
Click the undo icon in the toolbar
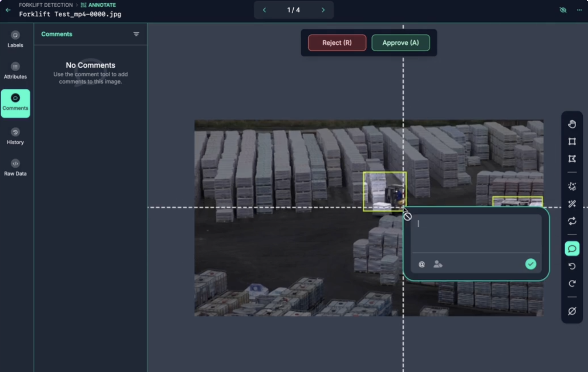click(x=572, y=266)
